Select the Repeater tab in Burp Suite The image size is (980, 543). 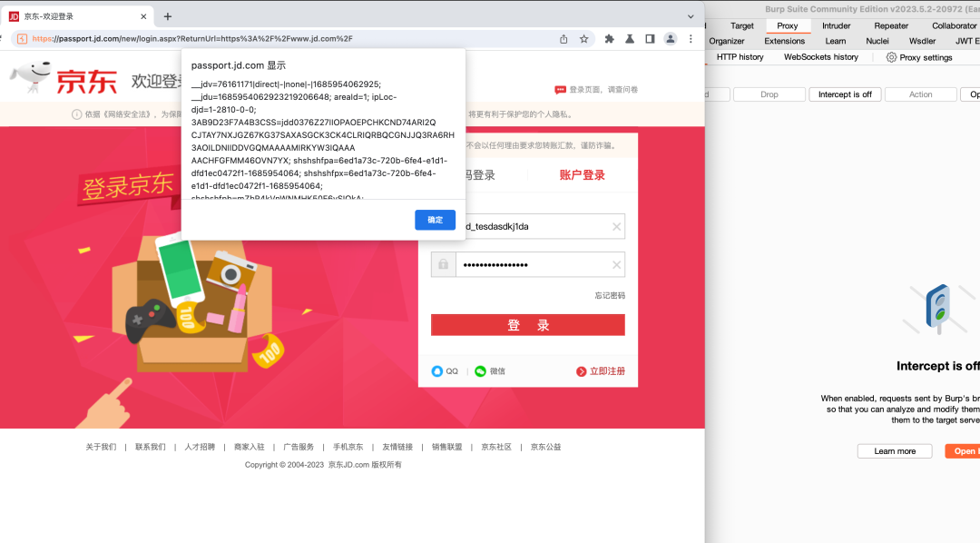tap(891, 25)
